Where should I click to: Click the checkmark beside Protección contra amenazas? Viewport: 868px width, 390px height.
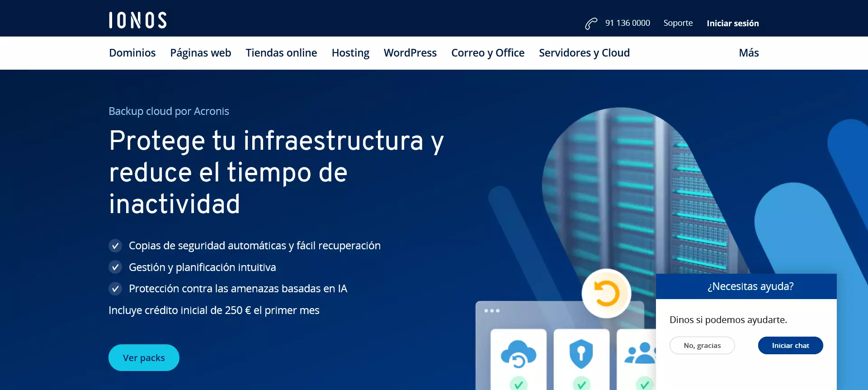point(115,289)
